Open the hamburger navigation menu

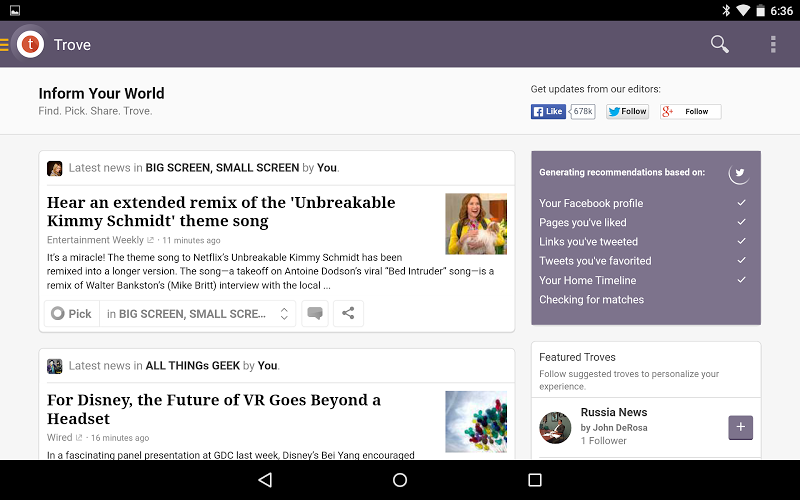coord(4,45)
